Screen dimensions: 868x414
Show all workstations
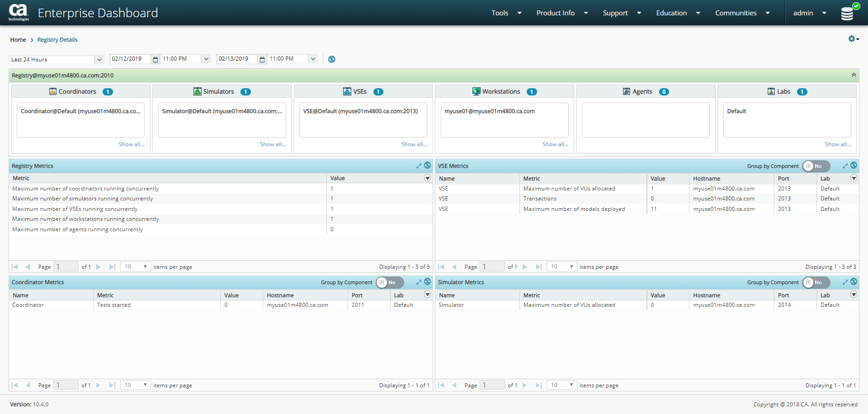pos(555,144)
